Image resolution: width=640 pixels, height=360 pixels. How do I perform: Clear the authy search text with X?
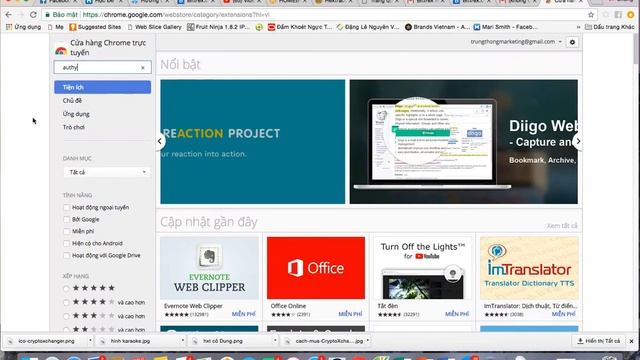click(x=143, y=68)
